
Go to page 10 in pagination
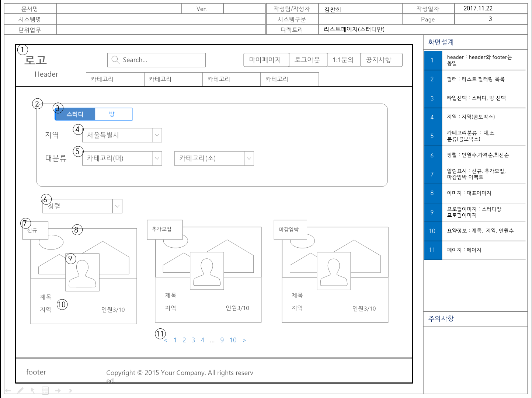click(233, 340)
